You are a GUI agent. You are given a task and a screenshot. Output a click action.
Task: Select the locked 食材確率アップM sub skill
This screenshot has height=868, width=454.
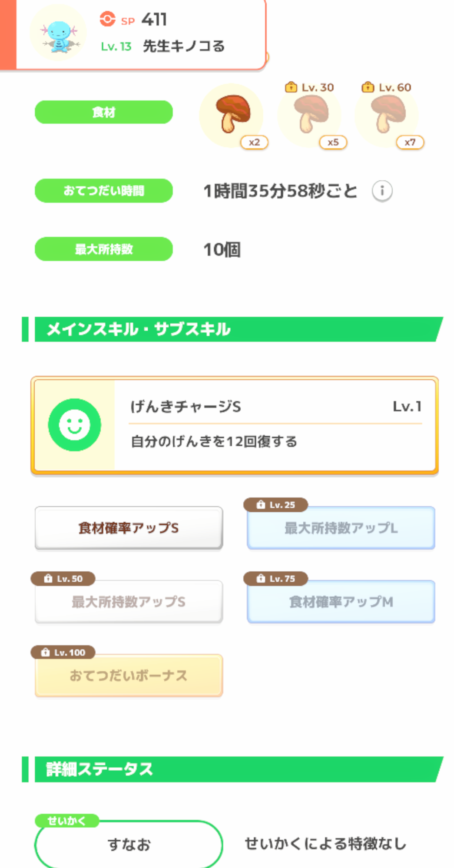341,602
